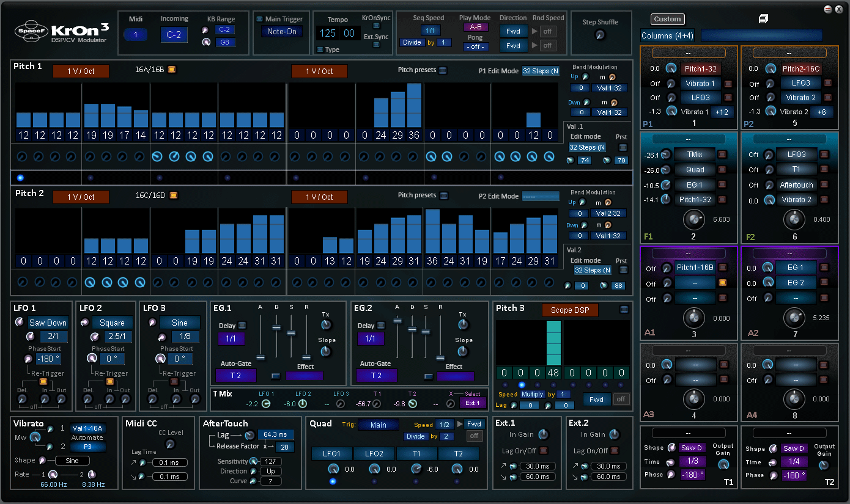Screen dimensions: 850x504
Task: Select the Quad LFO2 tab
Action: click(x=374, y=453)
